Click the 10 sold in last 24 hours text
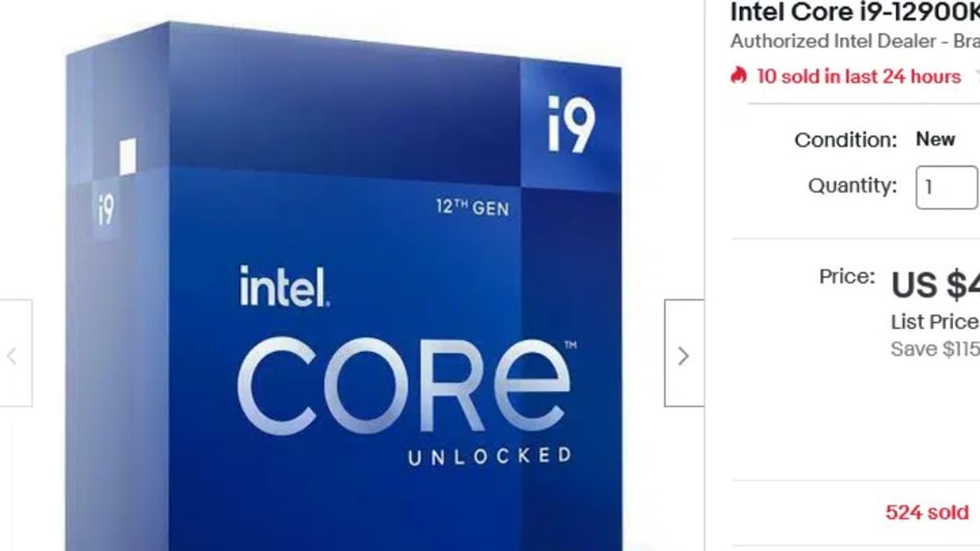 click(x=859, y=76)
